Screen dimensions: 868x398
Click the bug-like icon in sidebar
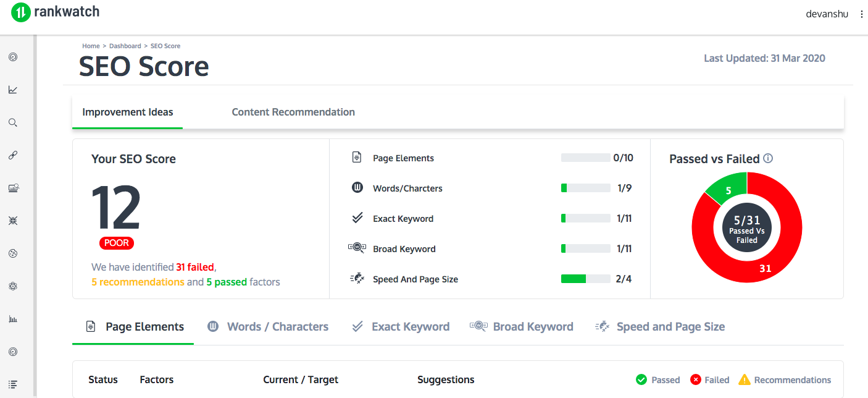12,221
